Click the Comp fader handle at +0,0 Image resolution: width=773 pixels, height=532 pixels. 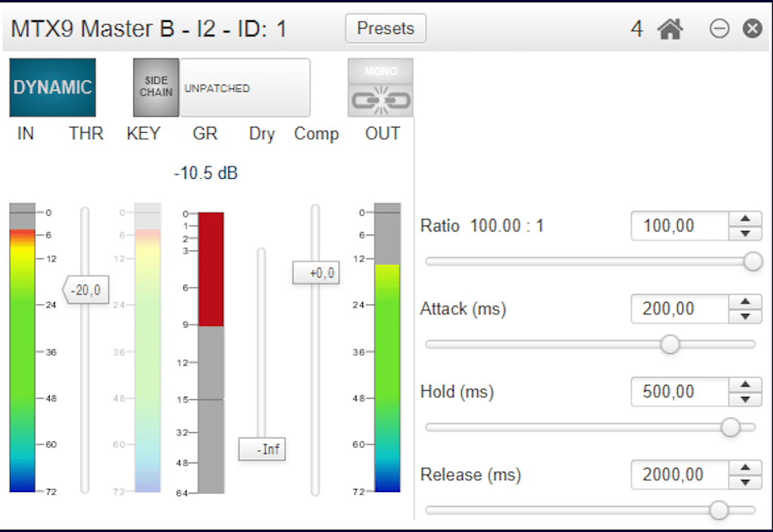[316, 273]
